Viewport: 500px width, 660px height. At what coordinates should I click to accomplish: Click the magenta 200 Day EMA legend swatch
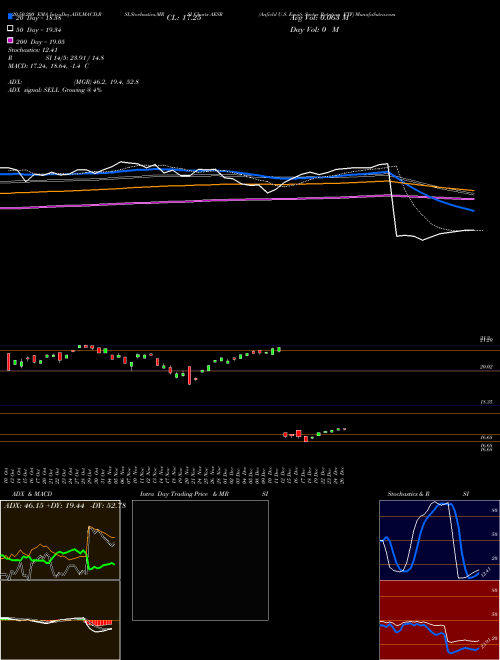(10, 40)
